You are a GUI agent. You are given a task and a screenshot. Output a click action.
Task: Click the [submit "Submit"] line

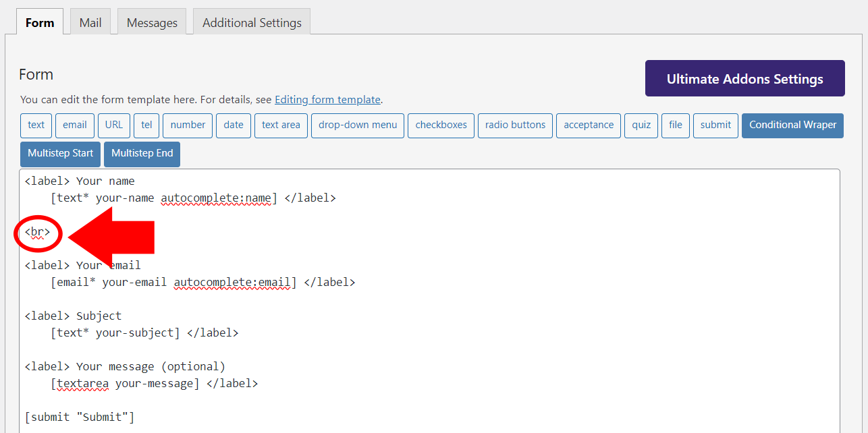tap(80, 417)
